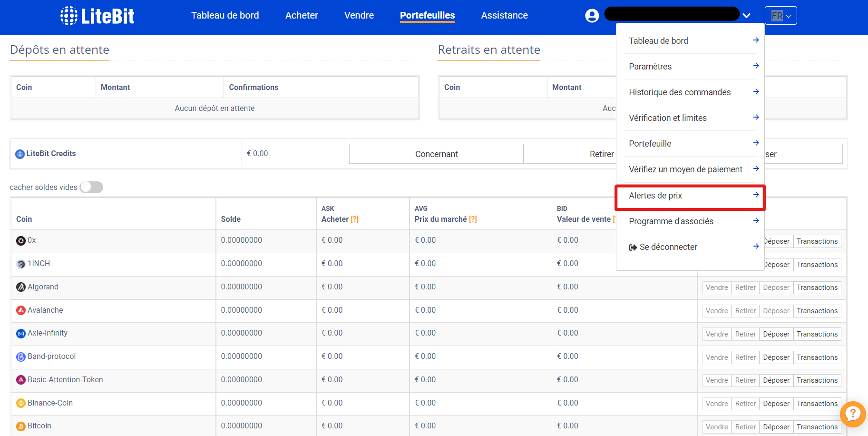Open the FR language dropdown
The image size is (868, 436).
point(780,15)
